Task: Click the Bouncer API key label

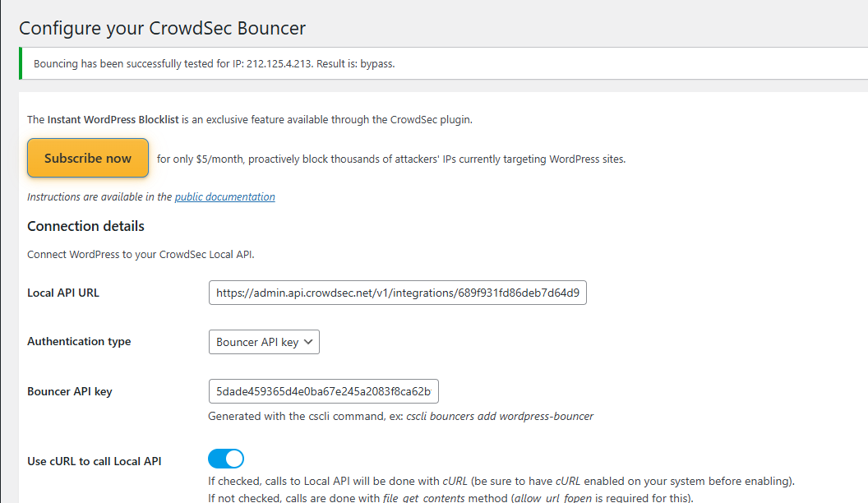Action: [70, 392]
